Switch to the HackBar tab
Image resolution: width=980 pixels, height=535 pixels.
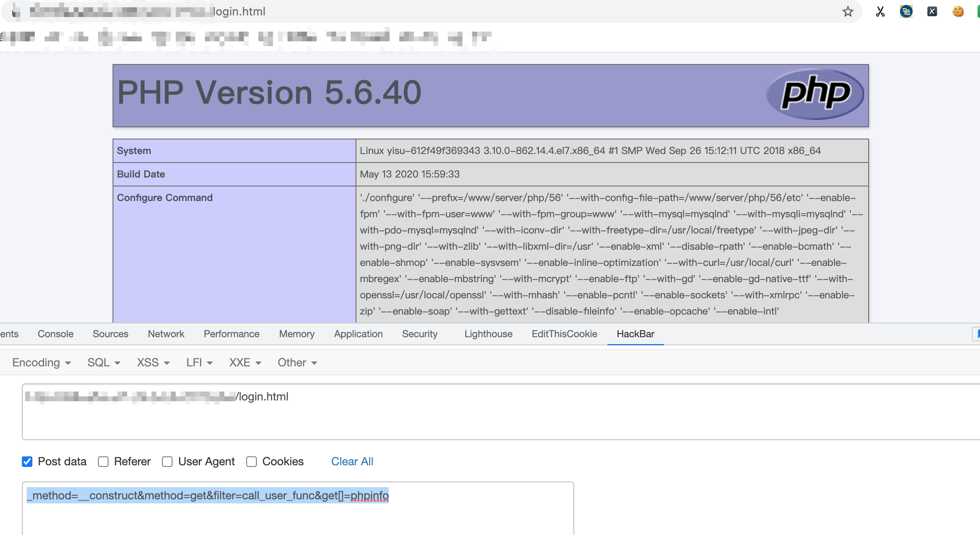635,334
